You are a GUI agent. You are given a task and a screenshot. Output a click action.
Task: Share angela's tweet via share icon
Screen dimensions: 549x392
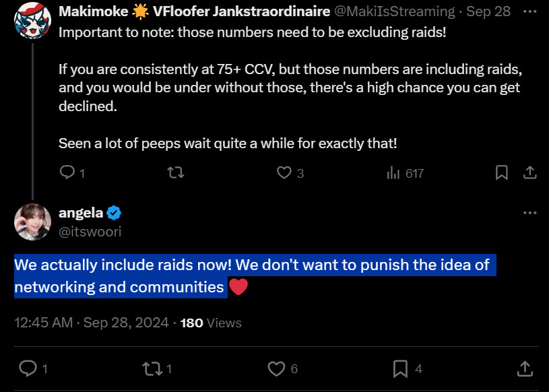tap(525, 368)
